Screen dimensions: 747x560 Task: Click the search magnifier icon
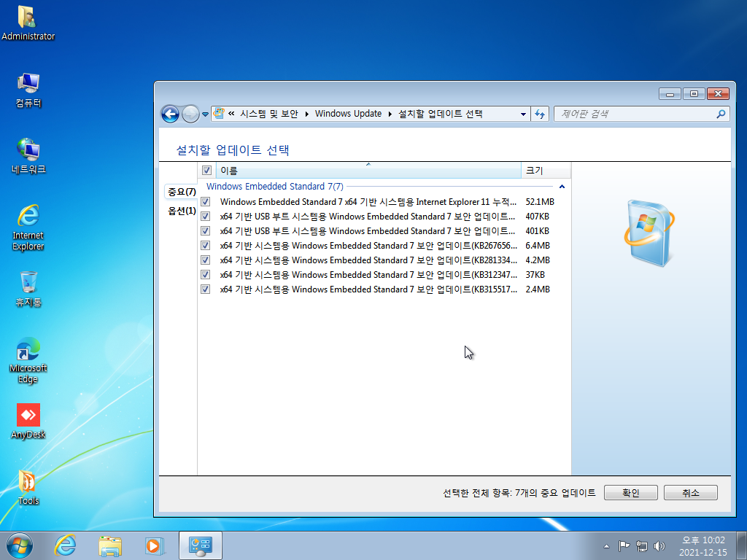click(721, 114)
